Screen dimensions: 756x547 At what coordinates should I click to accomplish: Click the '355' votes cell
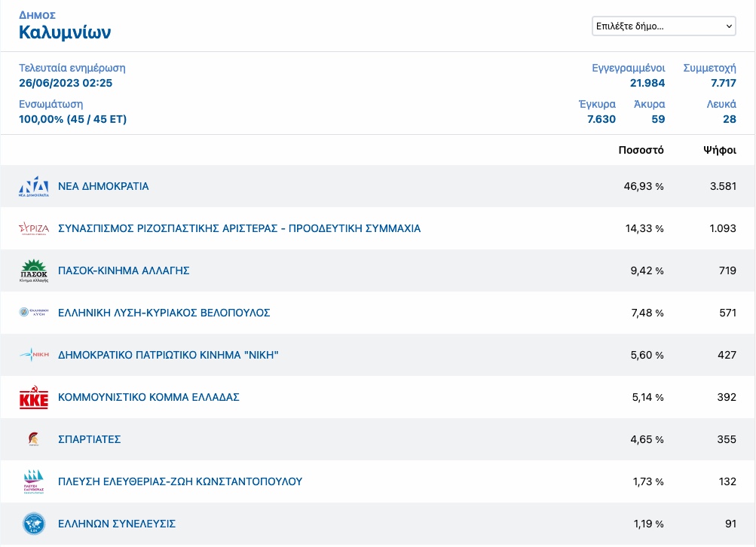coord(727,439)
